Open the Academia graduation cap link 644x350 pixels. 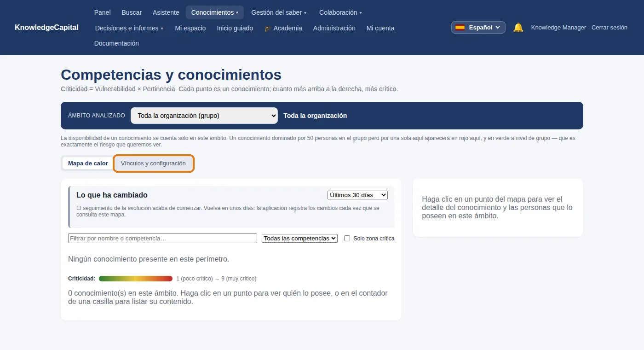[283, 28]
